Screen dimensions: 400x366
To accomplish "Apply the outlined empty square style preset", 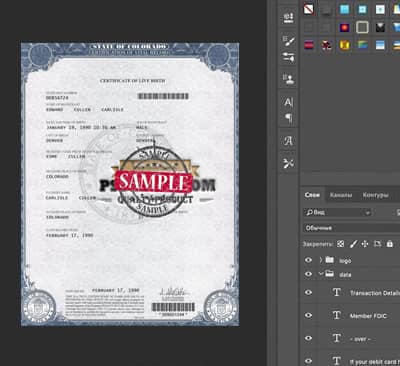I will click(x=362, y=27).
